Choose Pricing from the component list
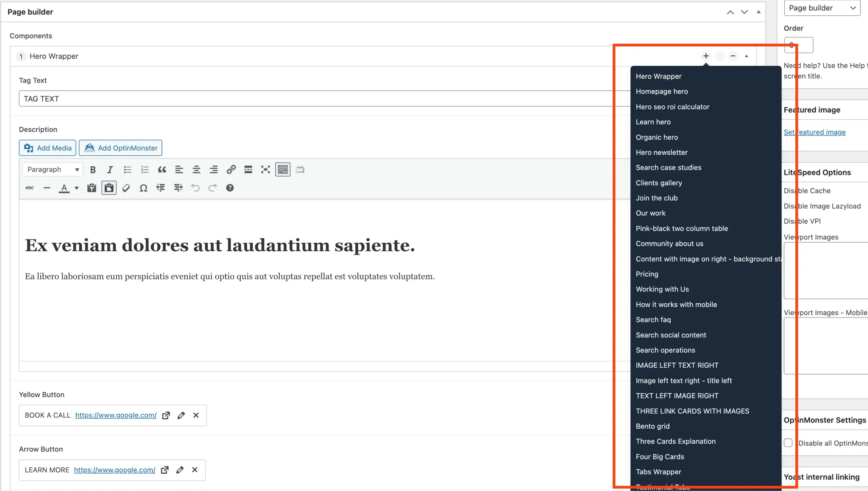Screen dimensions: 868x491 (x=647, y=274)
